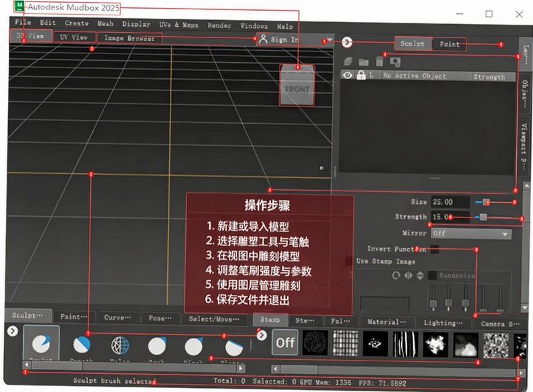Switch to the Image Browser tab
Screen dimensions: 533x392
pos(129,38)
